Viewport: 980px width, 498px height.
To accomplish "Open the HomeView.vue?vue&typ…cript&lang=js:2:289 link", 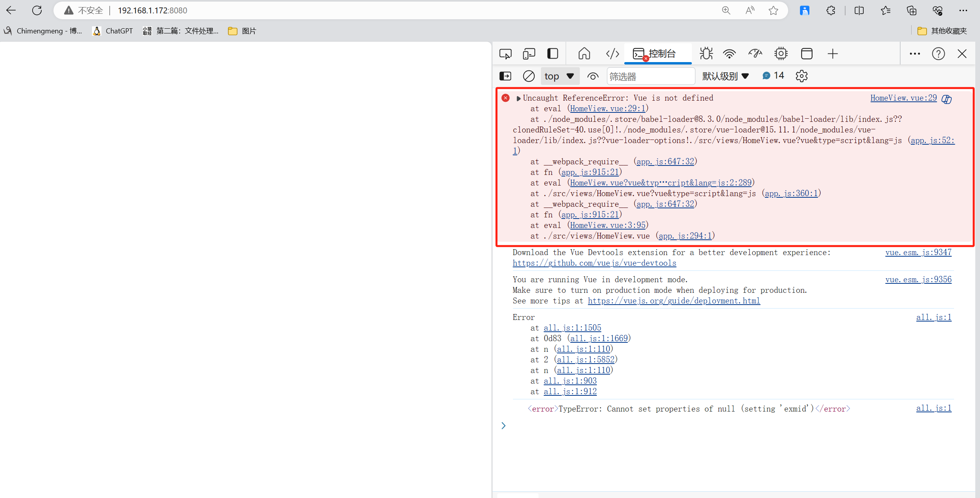I will pos(661,183).
